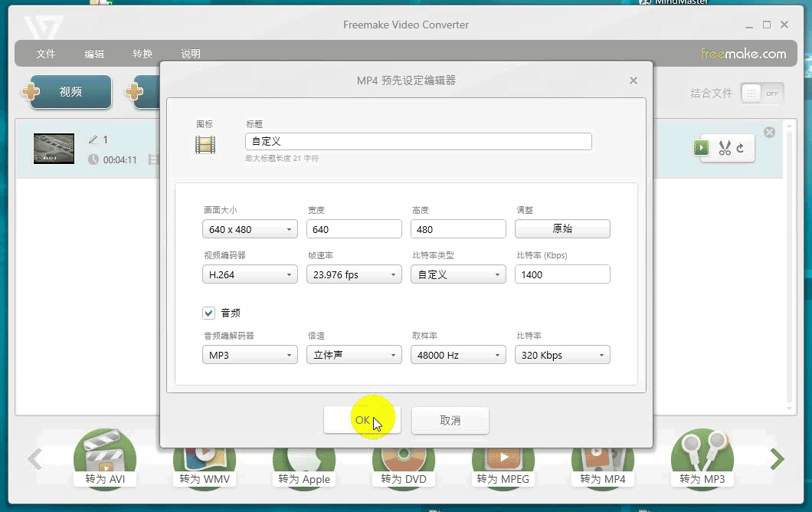Uncheck the 音频 audio checkbox
The width and height of the screenshot is (812, 512).
coord(208,313)
